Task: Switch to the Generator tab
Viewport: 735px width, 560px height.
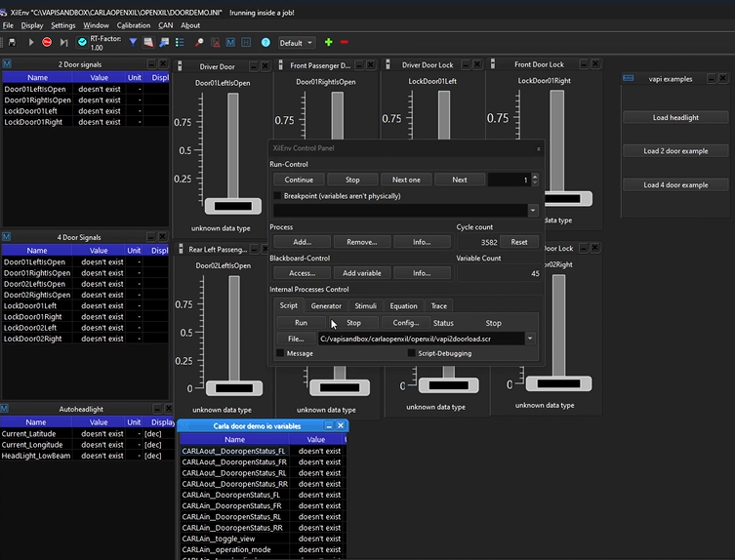Action: (326, 306)
